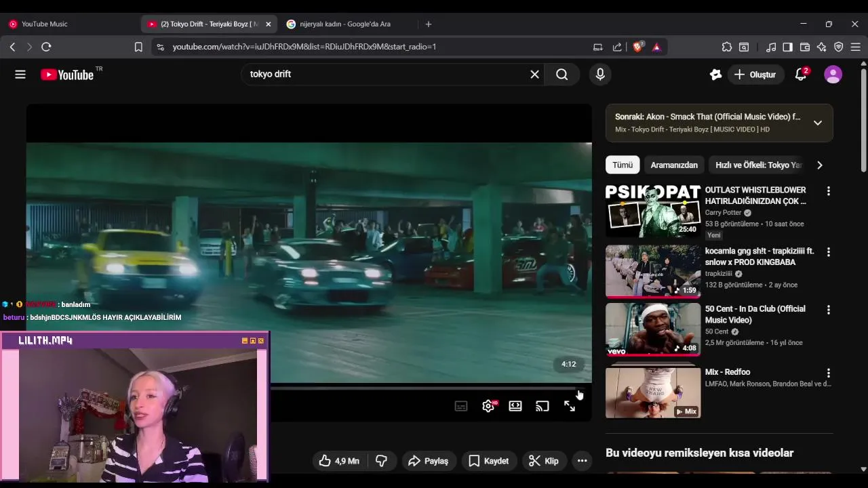Like the video with 4,9 Mn
The height and width of the screenshot is (488, 868).
coord(339,461)
